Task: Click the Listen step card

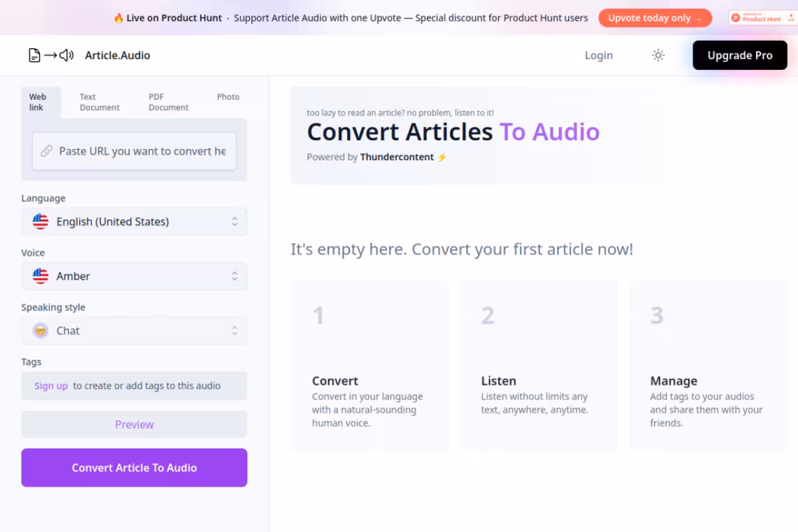Action: point(539,366)
